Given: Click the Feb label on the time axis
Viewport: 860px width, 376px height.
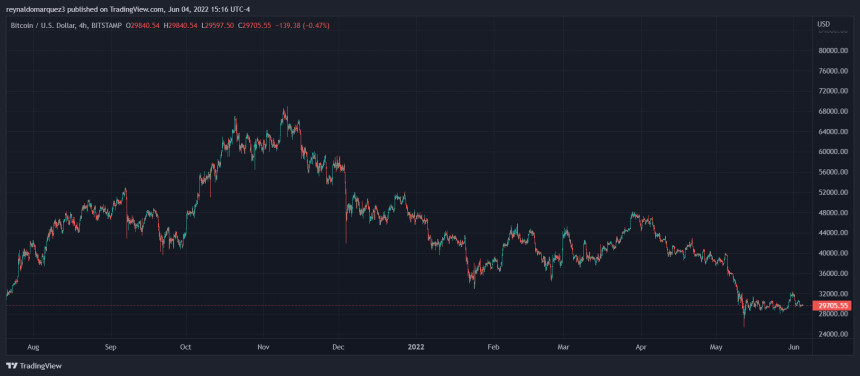Looking at the screenshot, I should click(493, 347).
